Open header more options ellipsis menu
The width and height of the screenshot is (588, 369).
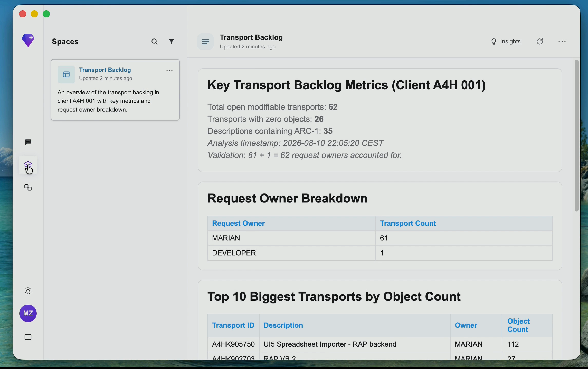point(562,42)
